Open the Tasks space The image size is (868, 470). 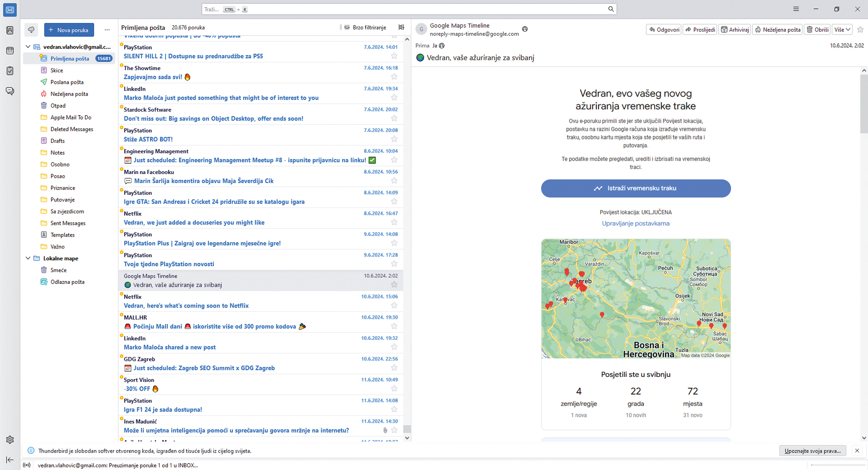click(10, 71)
